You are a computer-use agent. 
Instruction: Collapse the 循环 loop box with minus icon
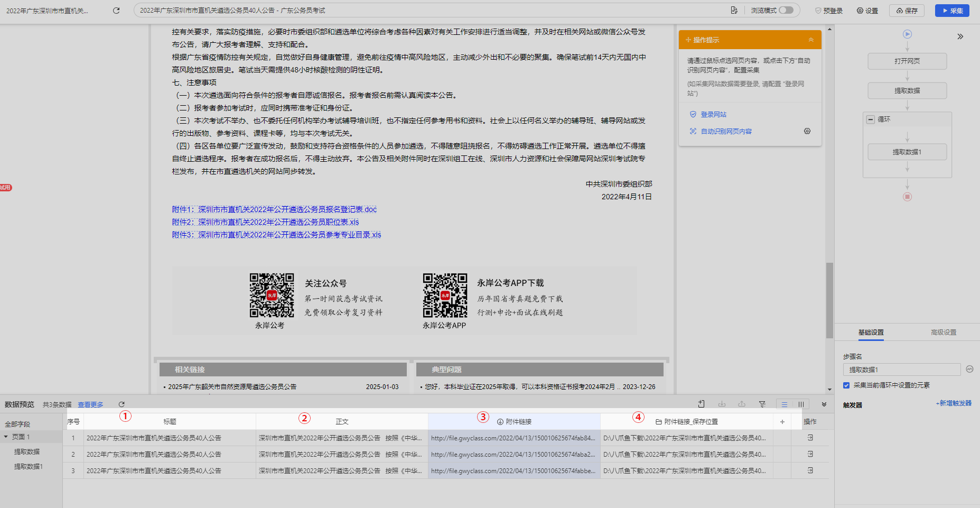click(x=870, y=119)
